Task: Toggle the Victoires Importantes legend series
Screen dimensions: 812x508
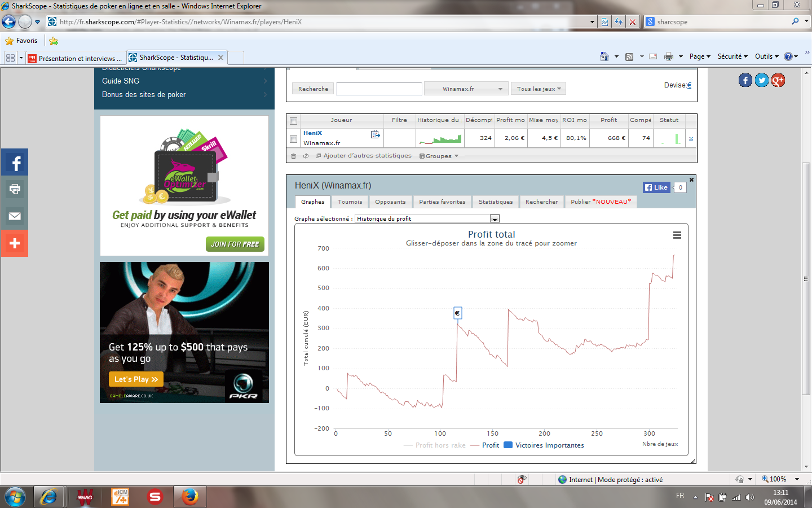Action: [x=544, y=445]
